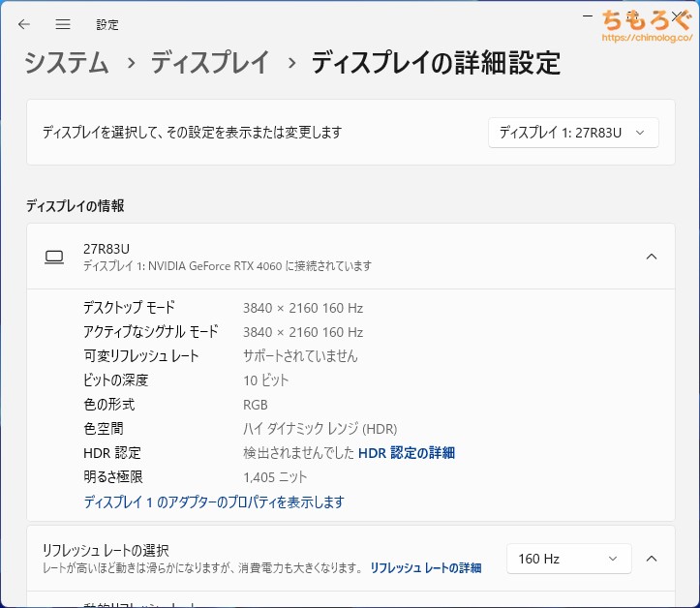Maximize the Settings window
The image size is (700, 608).
pyautogui.click(x=631, y=16)
